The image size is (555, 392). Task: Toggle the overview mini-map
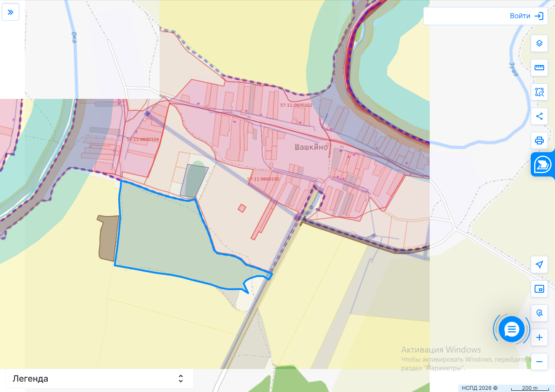coord(539,289)
